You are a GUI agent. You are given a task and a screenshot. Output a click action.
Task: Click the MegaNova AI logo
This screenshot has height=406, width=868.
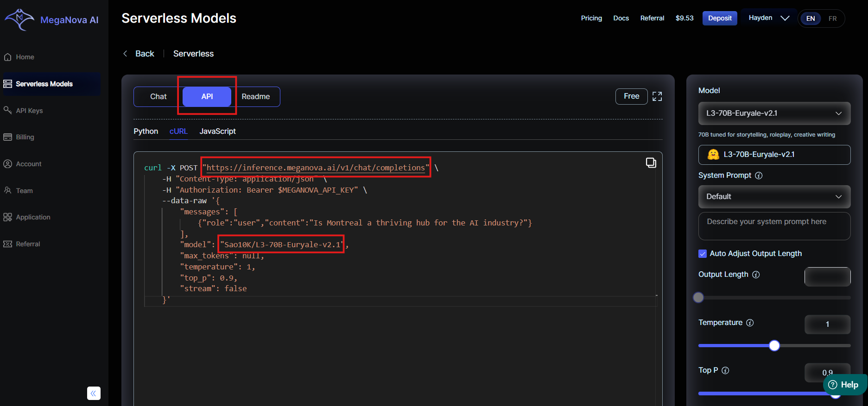(x=51, y=19)
